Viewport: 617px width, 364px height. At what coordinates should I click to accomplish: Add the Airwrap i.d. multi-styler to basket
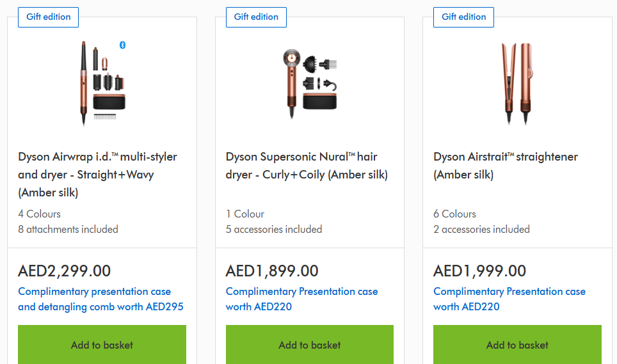pyautogui.click(x=102, y=345)
